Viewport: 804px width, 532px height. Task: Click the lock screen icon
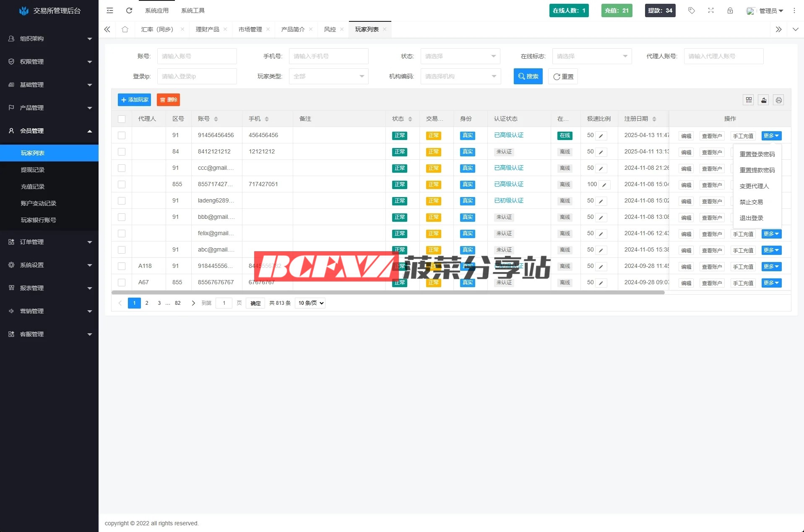pyautogui.click(x=730, y=10)
